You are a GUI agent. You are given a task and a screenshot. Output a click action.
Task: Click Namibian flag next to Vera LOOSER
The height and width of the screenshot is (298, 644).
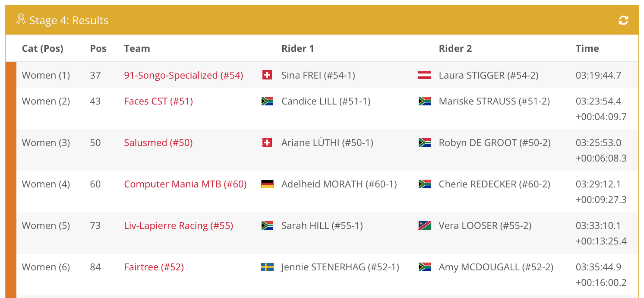pyautogui.click(x=425, y=225)
